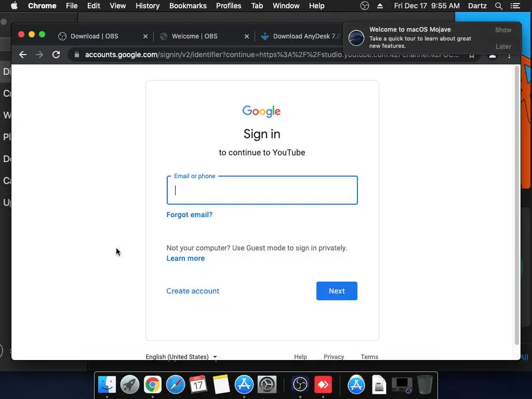Screen dimensions: 532x399
Task: Click the padlock icon in the address bar
Action: 77,55
